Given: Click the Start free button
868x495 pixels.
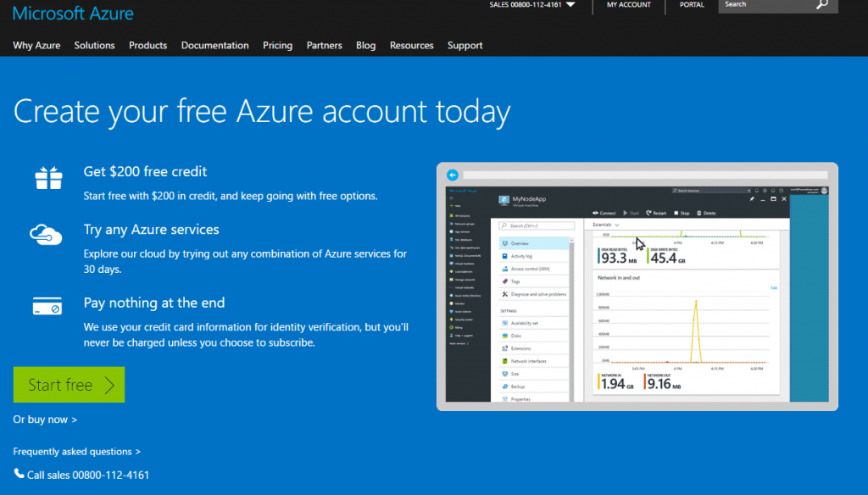Looking at the screenshot, I should pyautogui.click(x=69, y=384).
